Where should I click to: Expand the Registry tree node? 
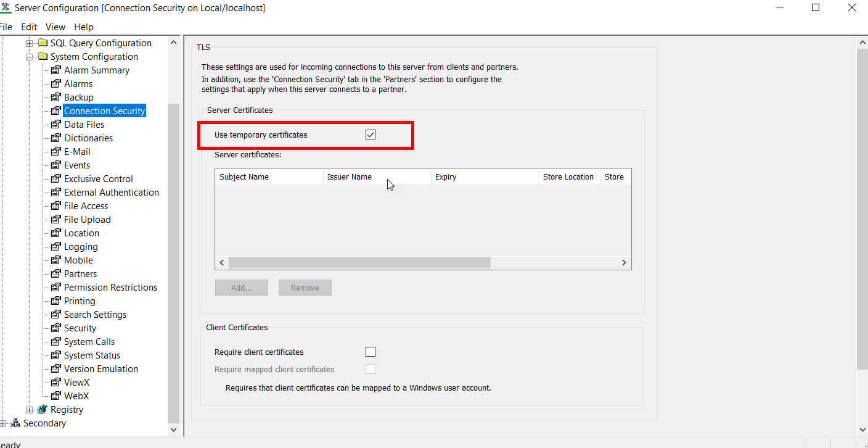[29, 410]
